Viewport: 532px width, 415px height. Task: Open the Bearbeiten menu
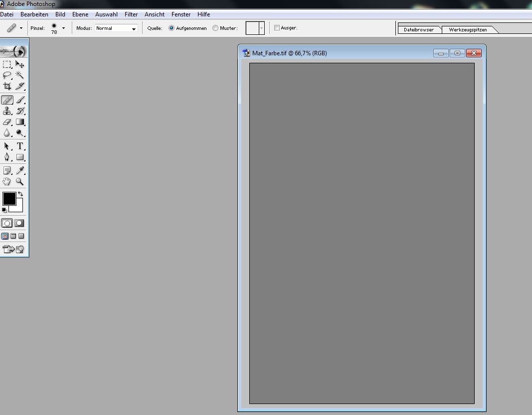tap(34, 14)
